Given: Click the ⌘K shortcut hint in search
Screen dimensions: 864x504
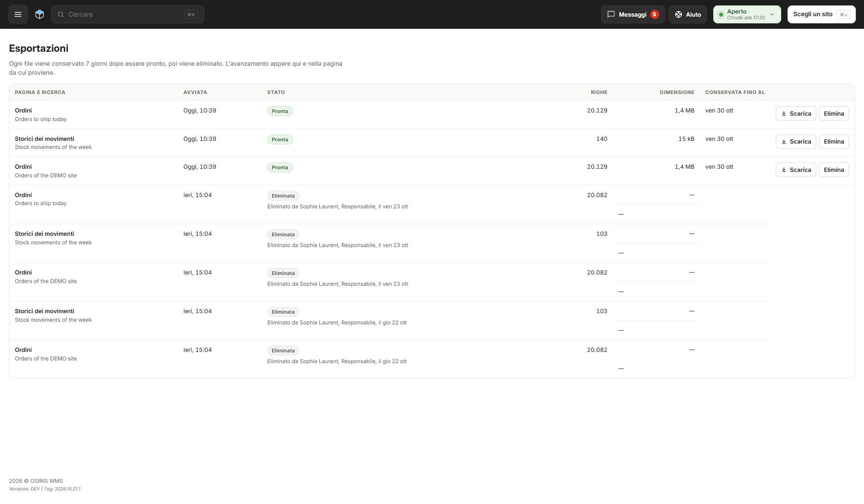Looking at the screenshot, I should [191, 14].
